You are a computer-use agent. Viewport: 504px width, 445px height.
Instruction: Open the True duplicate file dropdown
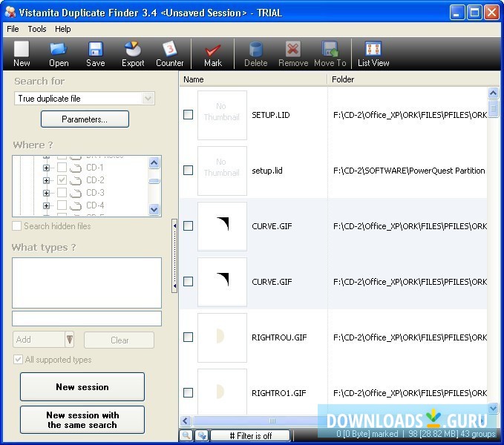[148, 98]
